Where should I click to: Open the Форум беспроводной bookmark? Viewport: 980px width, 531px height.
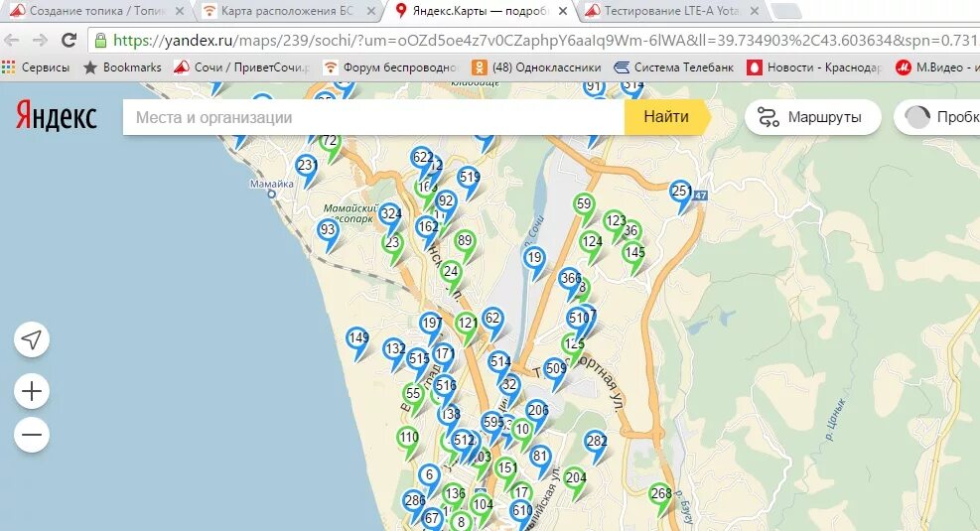point(390,66)
